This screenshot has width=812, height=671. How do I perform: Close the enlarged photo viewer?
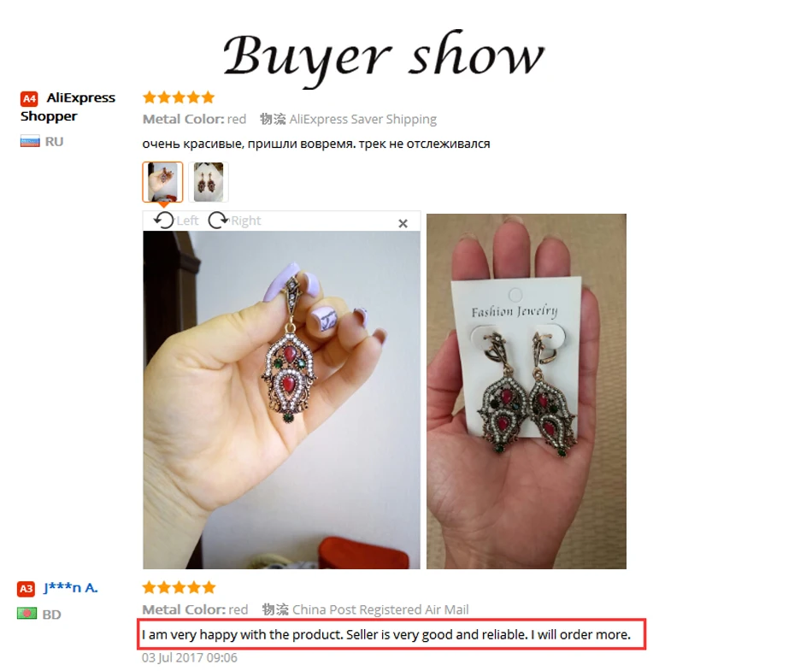403,223
